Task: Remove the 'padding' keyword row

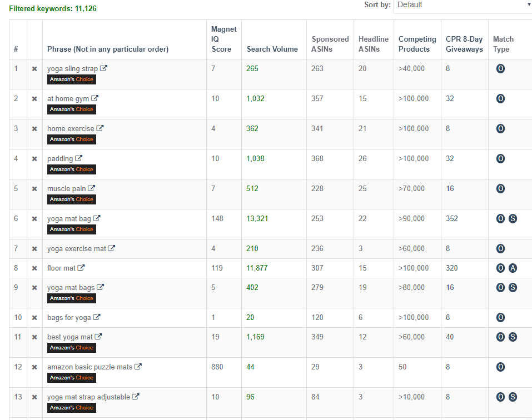Action: [34, 159]
